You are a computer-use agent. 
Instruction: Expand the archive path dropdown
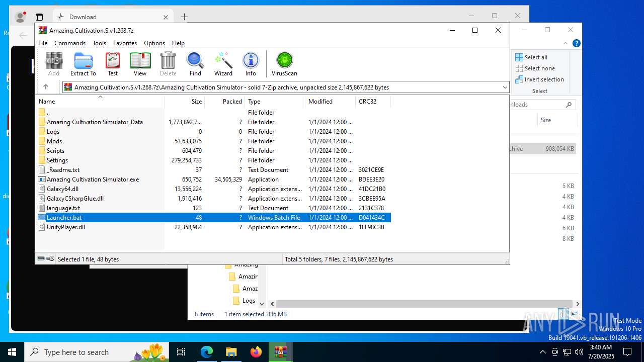505,87
